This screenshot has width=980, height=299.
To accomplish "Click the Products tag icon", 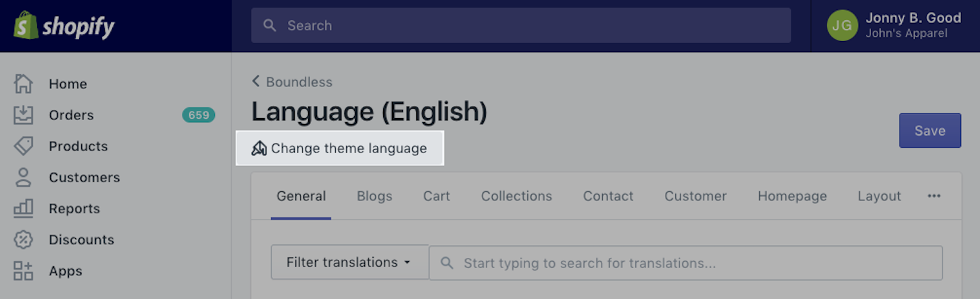I will 23,146.
